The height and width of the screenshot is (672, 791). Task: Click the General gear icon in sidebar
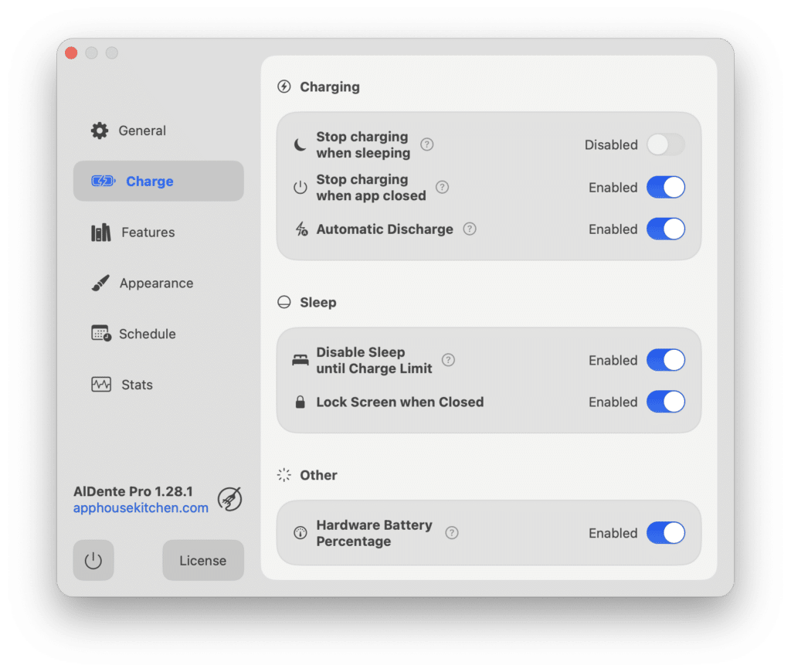tap(100, 131)
